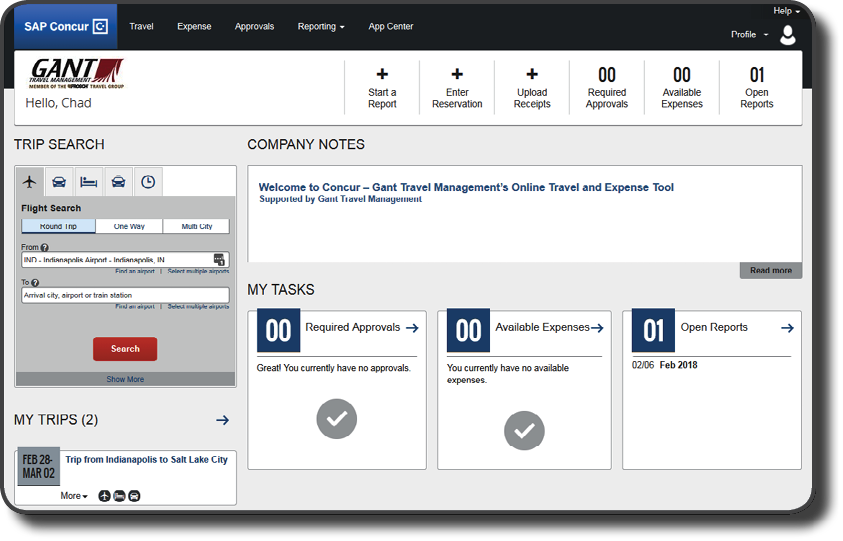Image resolution: width=843 pixels, height=541 pixels.
Task: Open the flight status clock tab
Action: pos(148,182)
